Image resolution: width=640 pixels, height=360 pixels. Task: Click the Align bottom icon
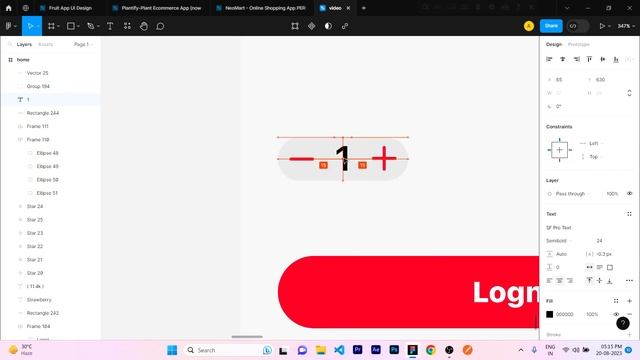(616, 59)
